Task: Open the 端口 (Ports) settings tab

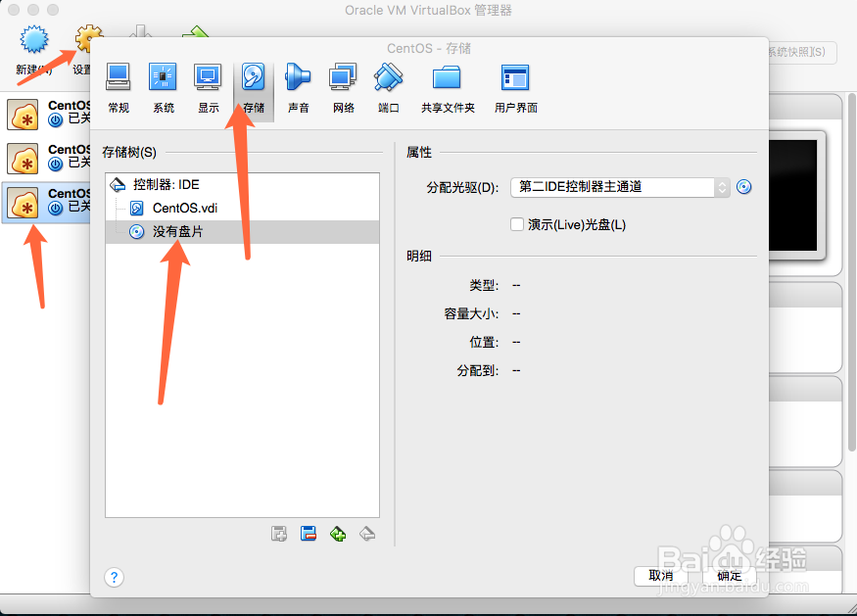Action: click(388, 88)
